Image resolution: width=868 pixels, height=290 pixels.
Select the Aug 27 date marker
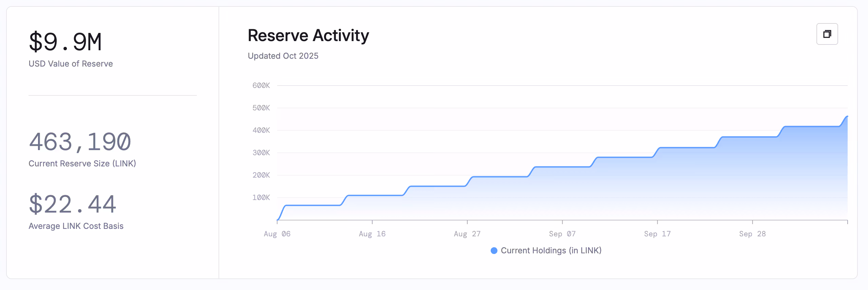[x=467, y=234]
